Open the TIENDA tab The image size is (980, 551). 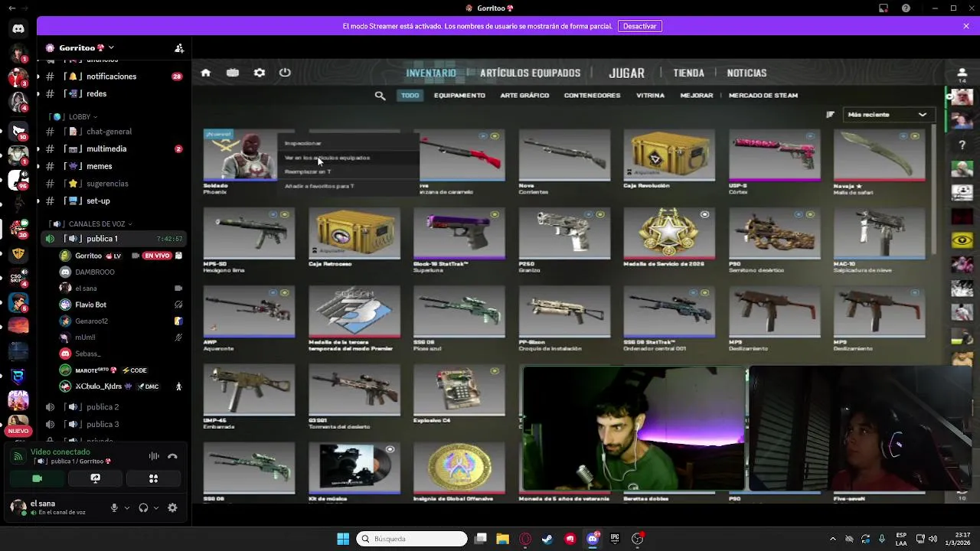pos(688,73)
